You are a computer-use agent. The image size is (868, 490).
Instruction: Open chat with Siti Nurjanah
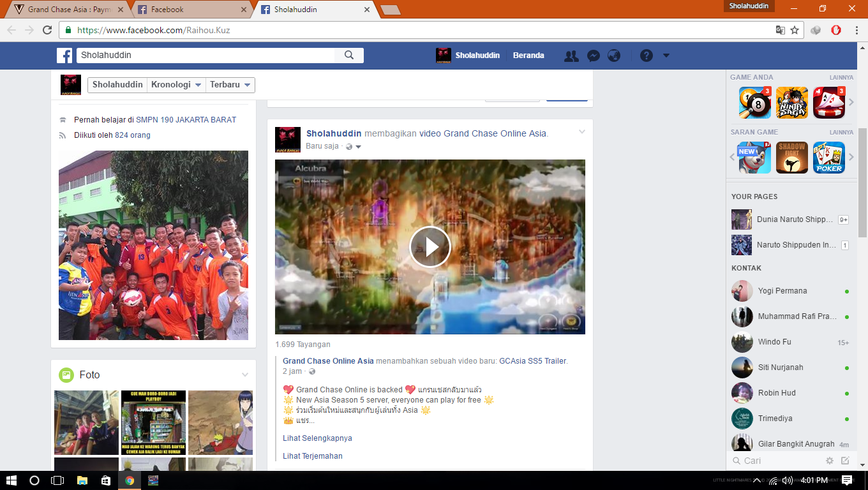tap(791, 367)
